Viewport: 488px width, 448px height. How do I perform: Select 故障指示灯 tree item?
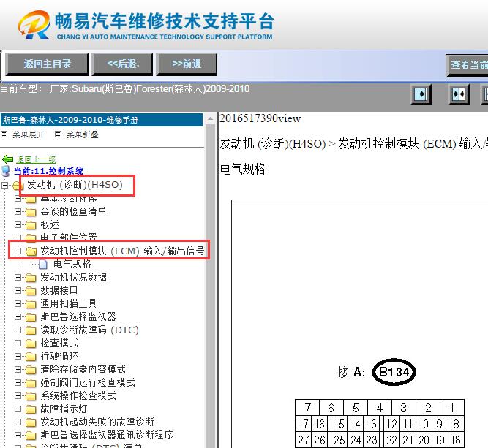[x=64, y=409]
